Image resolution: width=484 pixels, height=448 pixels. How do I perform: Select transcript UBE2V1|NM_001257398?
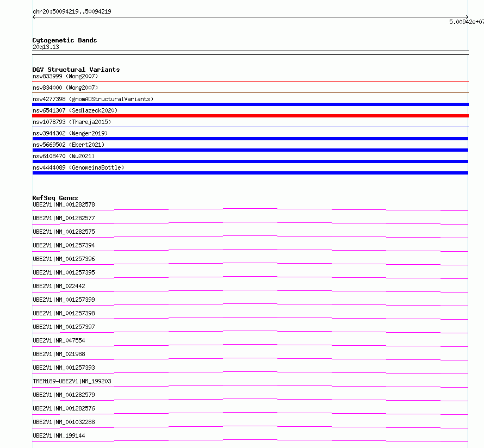64,313
